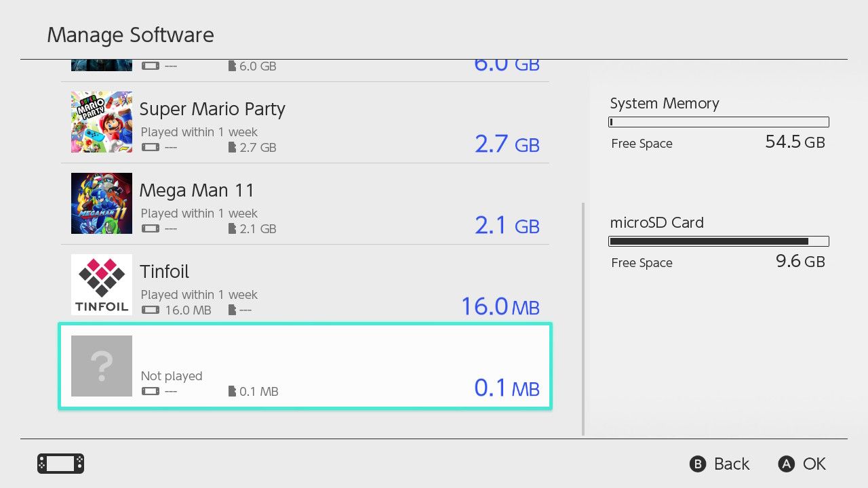Image resolution: width=868 pixels, height=488 pixels.
Task: Click the microSD Card usage bar
Action: coord(719,241)
